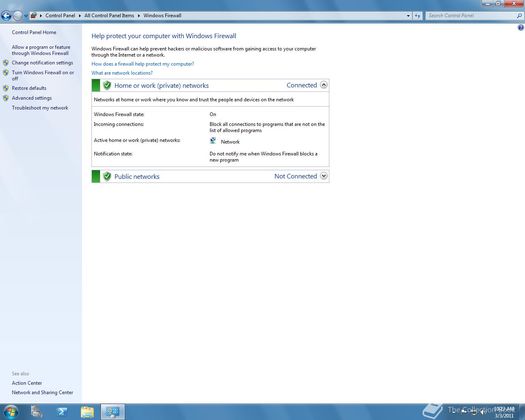Open address bar history dropdown
525x420 pixels.
408,16
